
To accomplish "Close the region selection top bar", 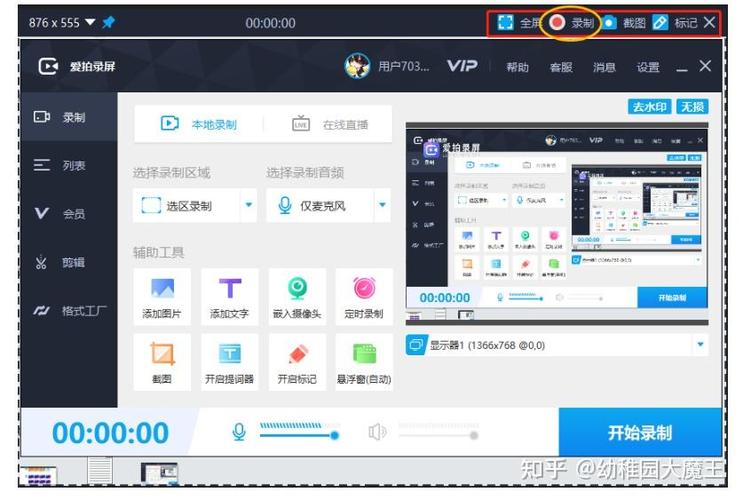I will (x=709, y=22).
